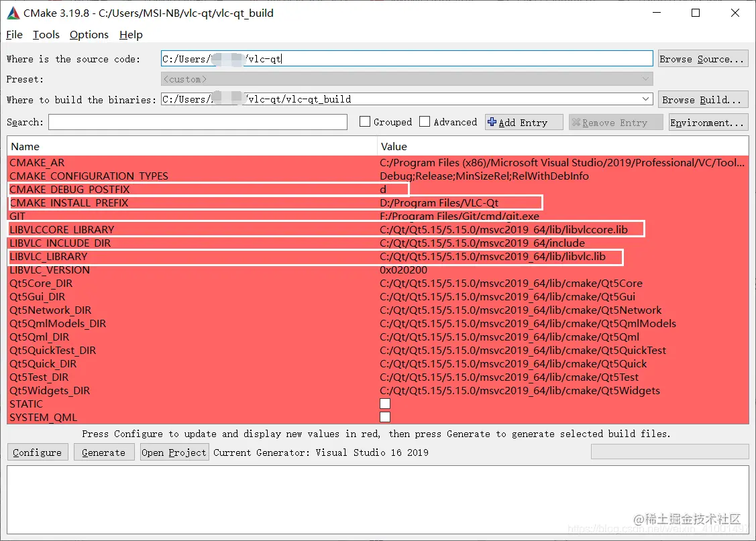Open the Options menu
The height and width of the screenshot is (541, 756).
(x=89, y=35)
